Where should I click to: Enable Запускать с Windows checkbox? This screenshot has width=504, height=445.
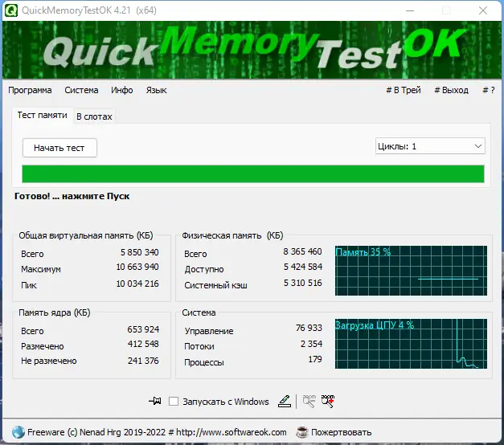(x=174, y=402)
